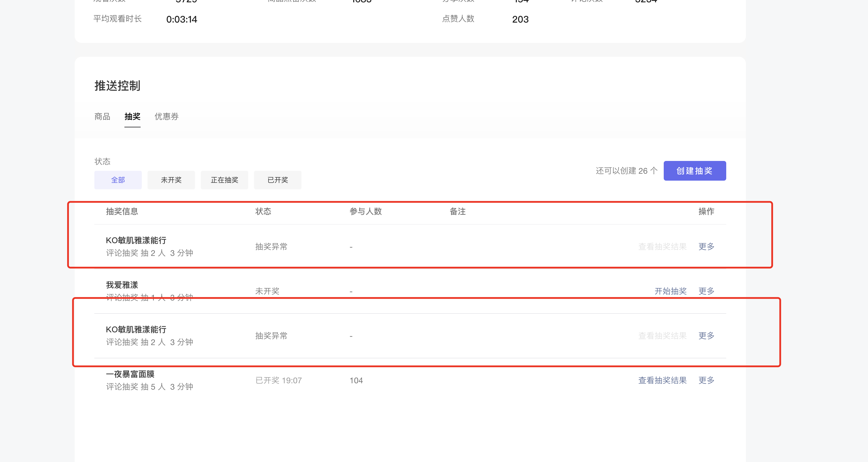Select the 抽奖 tab
Image resolution: width=868 pixels, height=462 pixels.
132,116
